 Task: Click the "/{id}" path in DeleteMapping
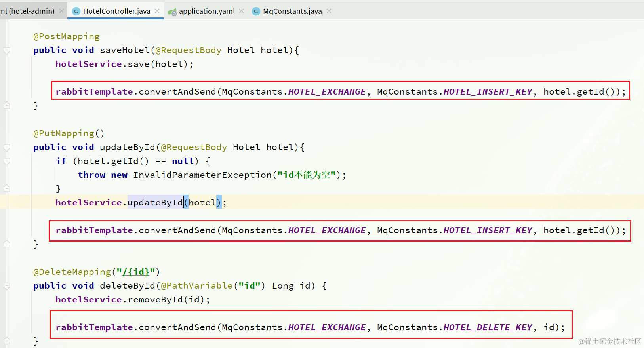135,272
